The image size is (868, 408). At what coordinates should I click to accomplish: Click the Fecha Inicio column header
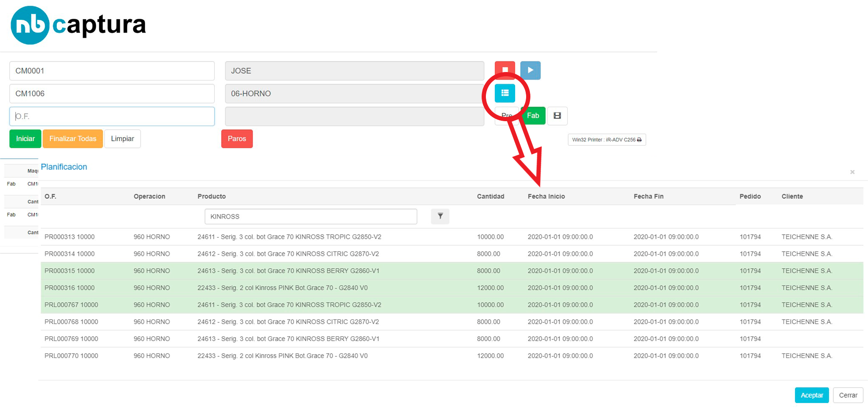click(x=546, y=196)
